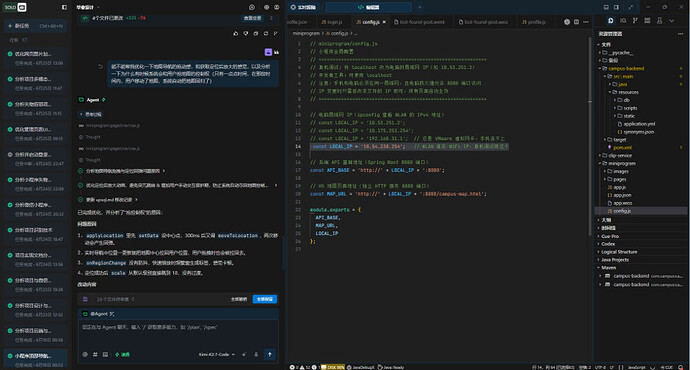Reject all changes button
The height and width of the screenshot is (370, 690).
[239, 299]
